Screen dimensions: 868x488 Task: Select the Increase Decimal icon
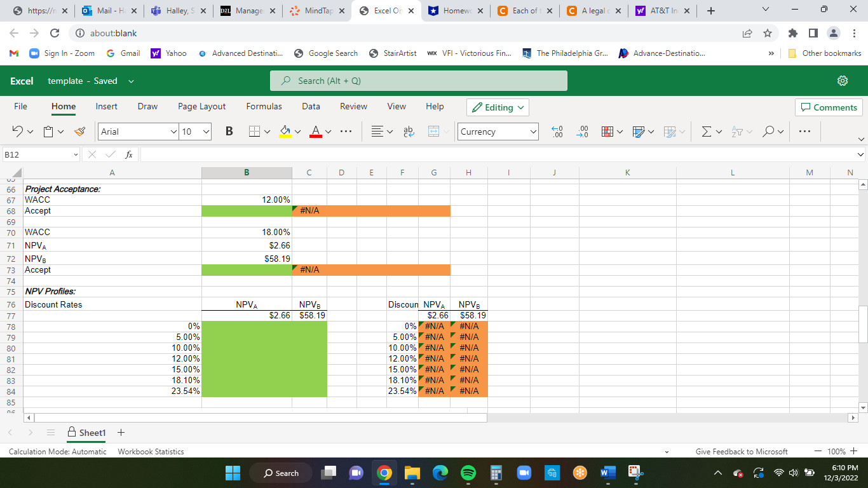(582, 132)
